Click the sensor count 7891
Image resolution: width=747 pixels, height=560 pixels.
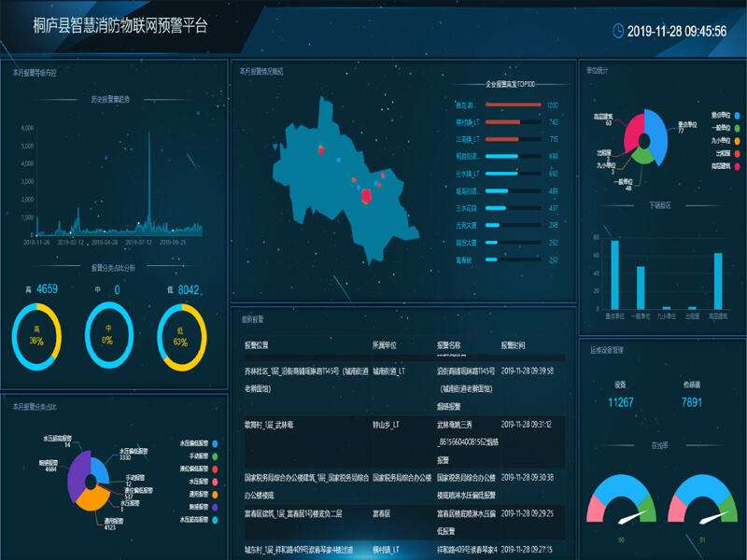point(692,402)
